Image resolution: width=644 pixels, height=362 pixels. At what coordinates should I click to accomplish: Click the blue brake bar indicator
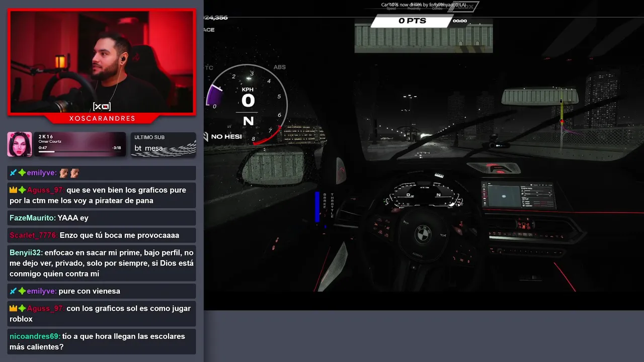317,207
